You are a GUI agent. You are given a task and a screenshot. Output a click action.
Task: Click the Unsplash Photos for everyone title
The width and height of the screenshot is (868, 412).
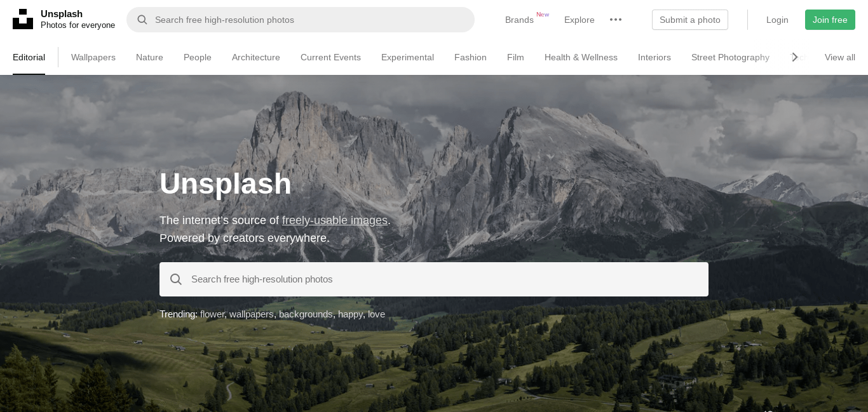78,19
